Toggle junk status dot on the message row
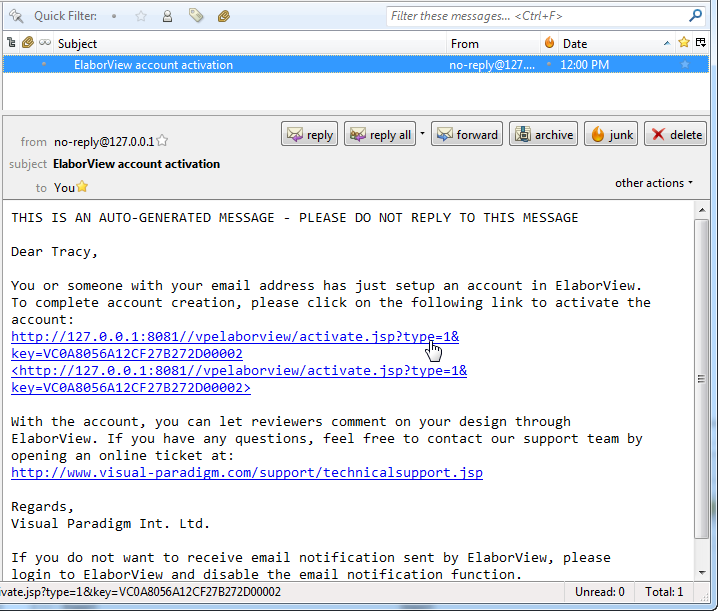Viewport: 718px width, 611px height. click(549, 65)
